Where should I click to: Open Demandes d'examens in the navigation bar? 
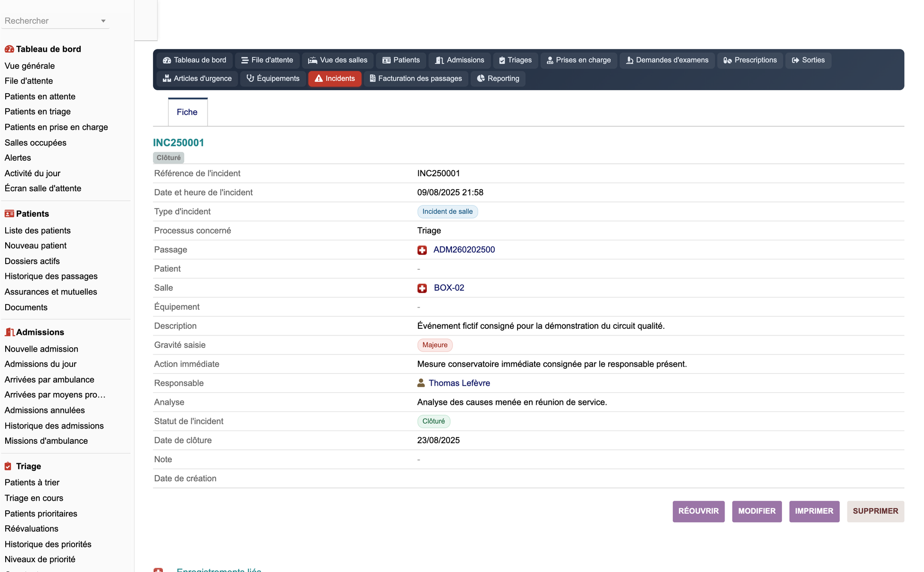pyautogui.click(x=667, y=60)
